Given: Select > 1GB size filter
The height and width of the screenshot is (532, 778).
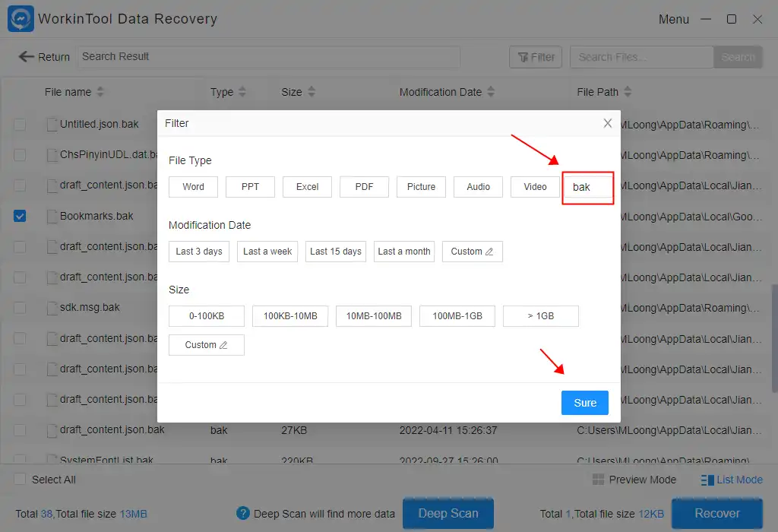Looking at the screenshot, I should [x=541, y=316].
